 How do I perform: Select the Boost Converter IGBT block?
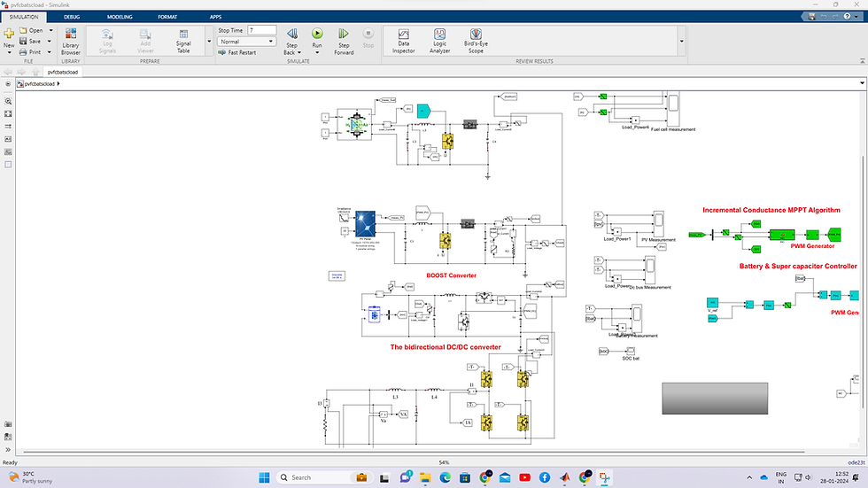tap(445, 241)
